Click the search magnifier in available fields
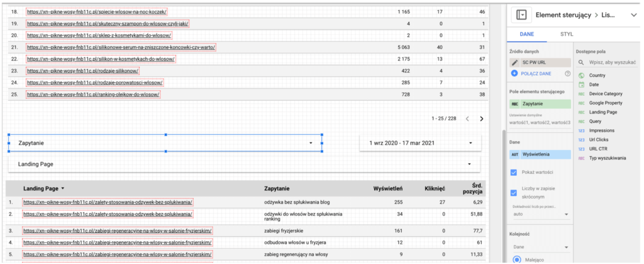 coord(581,63)
